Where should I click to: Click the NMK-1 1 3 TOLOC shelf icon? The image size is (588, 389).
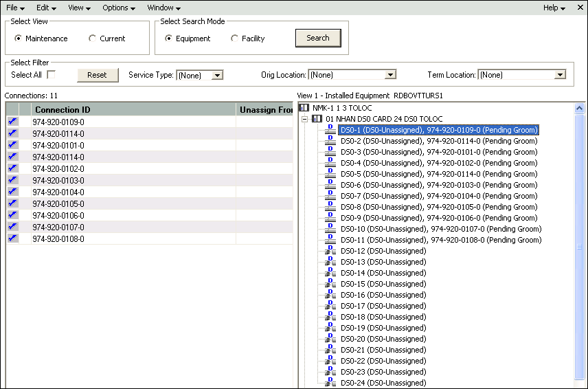click(304, 108)
